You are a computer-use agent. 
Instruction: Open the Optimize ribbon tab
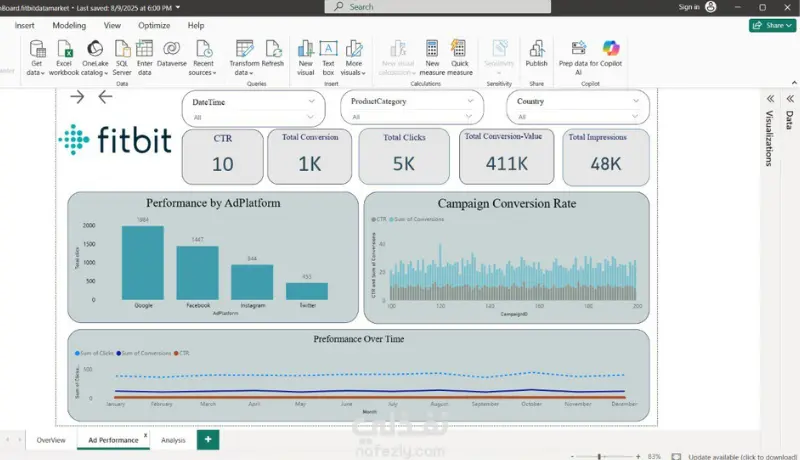coord(154,25)
